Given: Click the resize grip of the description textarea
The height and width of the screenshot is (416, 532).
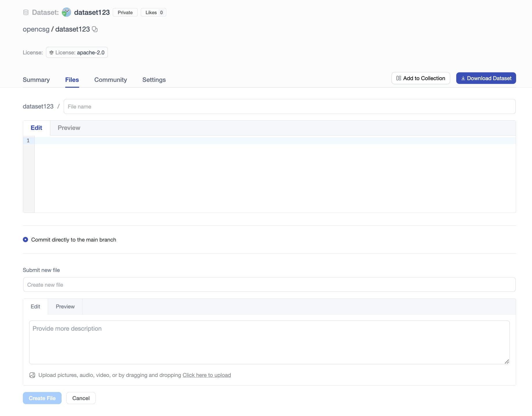Looking at the screenshot, I should pyautogui.click(x=507, y=362).
